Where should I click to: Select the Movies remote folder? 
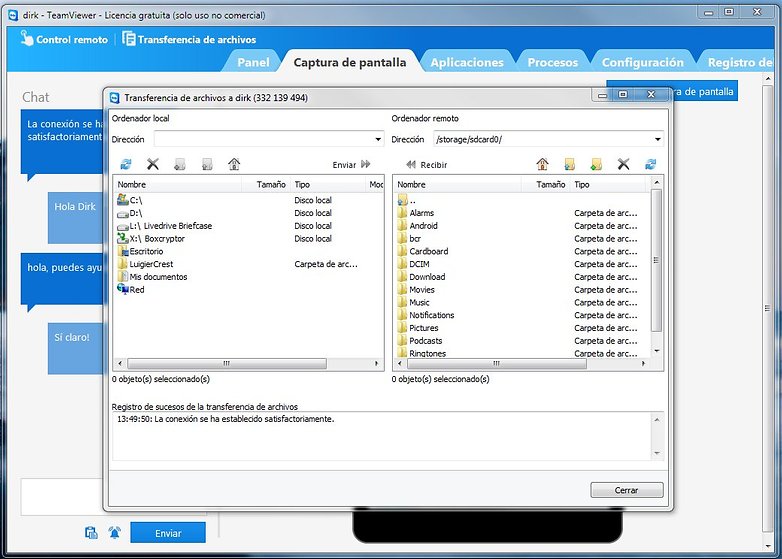point(522,290)
